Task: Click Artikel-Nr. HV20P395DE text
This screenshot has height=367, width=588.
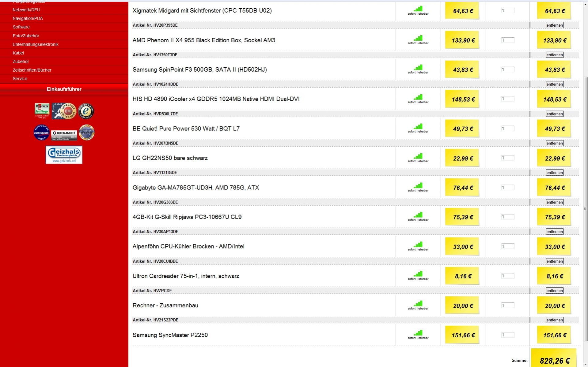Action: (155, 25)
